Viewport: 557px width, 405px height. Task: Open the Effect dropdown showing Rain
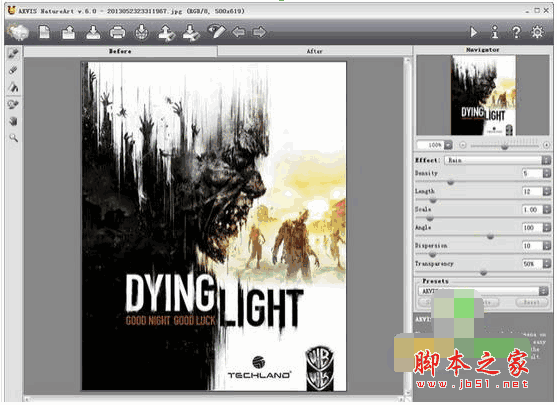tap(498, 161)
